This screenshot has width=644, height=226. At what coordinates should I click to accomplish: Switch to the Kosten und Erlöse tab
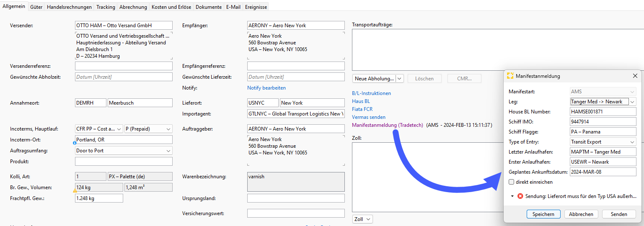click(x=171, y=7)
